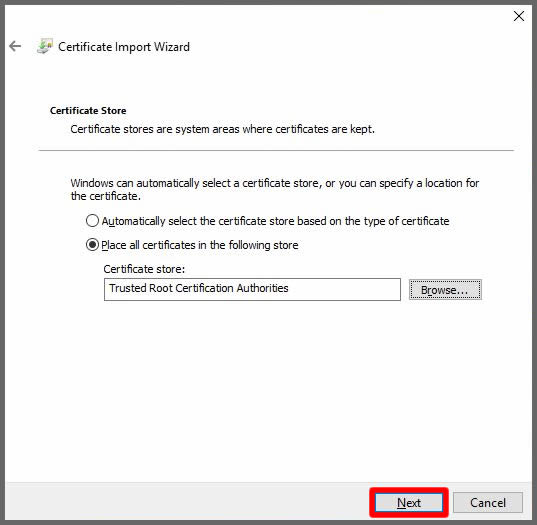Click the 'Windows can automatically select' paragraph

pyautogui.click(x=275, y=190)
